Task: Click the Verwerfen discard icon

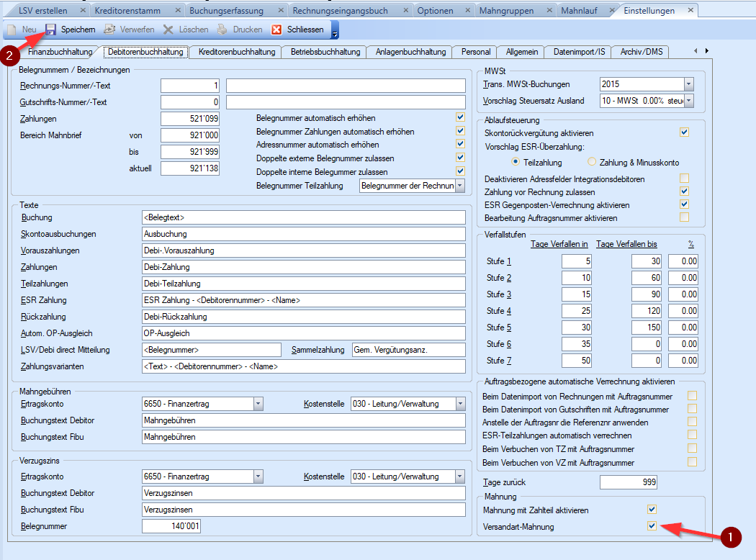Action: 109,30
